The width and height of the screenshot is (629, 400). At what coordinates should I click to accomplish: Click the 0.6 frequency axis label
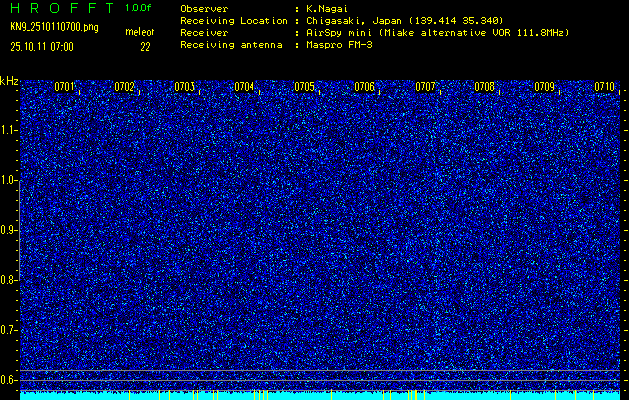click(9, 380)
